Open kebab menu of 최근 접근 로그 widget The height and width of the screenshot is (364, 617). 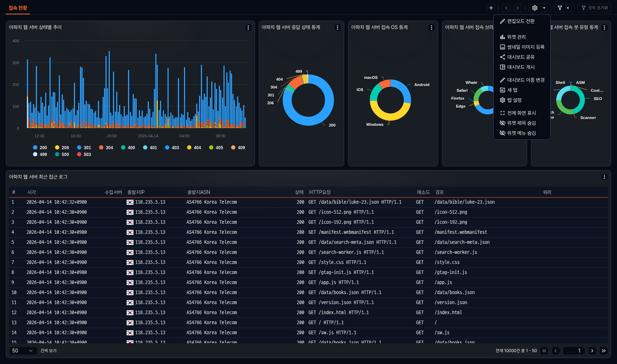click(604, 177)
